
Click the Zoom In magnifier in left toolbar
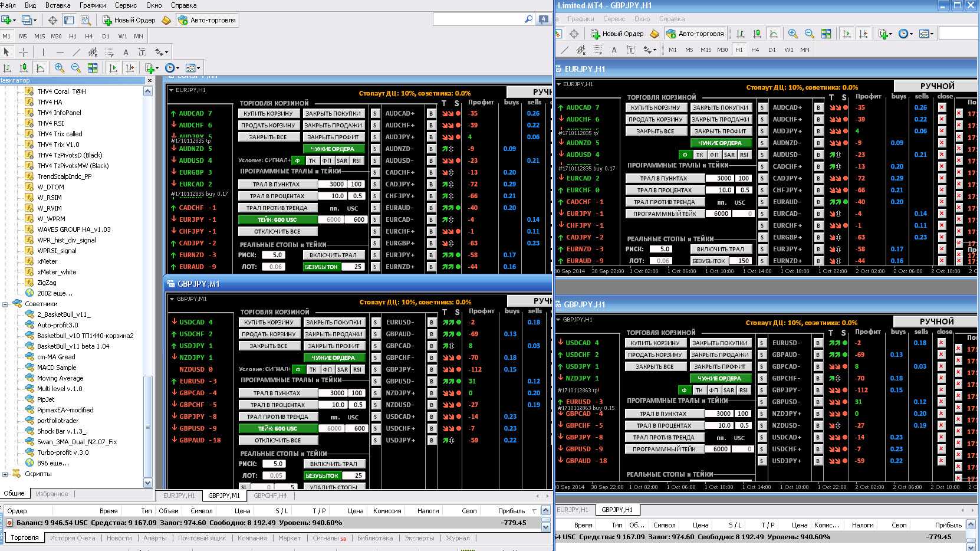[x=60, y=68]
